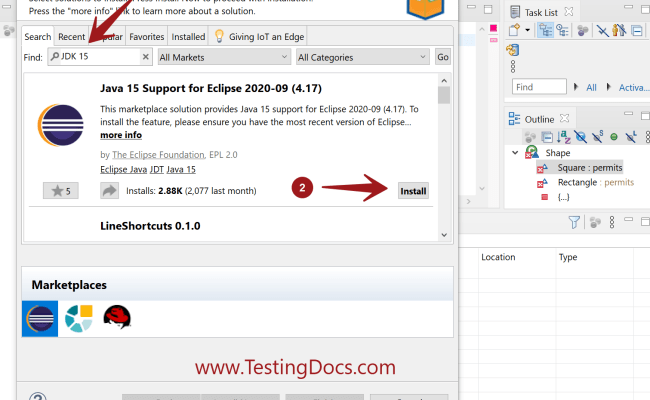Click Focus on Active Task in Problems toolbar

[x=595, y=223]
